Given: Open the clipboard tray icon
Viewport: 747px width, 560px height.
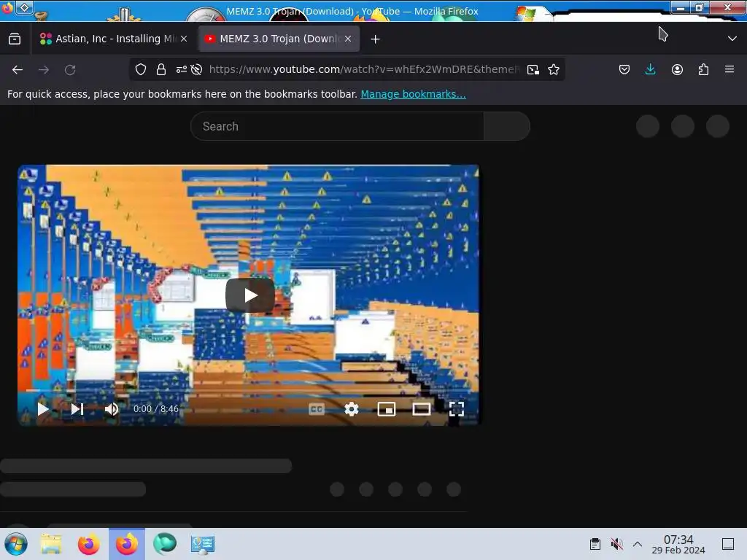Looking at the screenshot, I should [595, 544].
